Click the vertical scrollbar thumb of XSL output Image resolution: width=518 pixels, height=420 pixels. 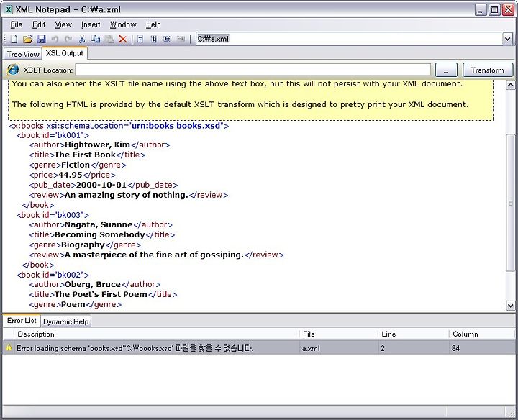(510, 203)
